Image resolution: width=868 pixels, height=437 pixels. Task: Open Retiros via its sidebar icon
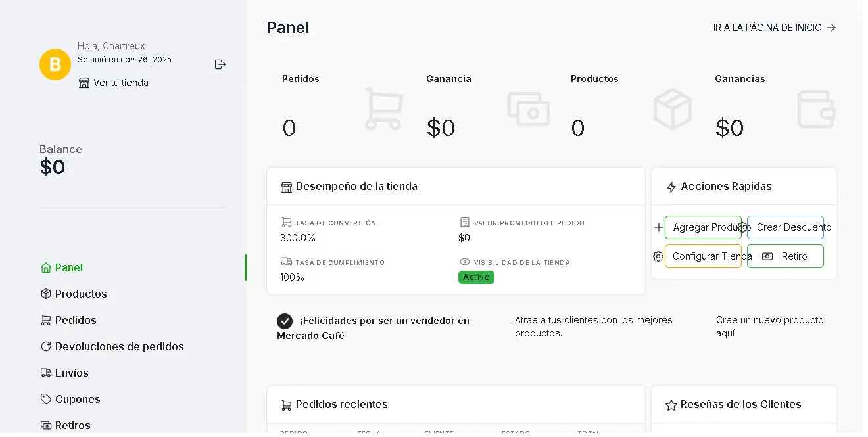pyautogui.click(x=45, y=425)
